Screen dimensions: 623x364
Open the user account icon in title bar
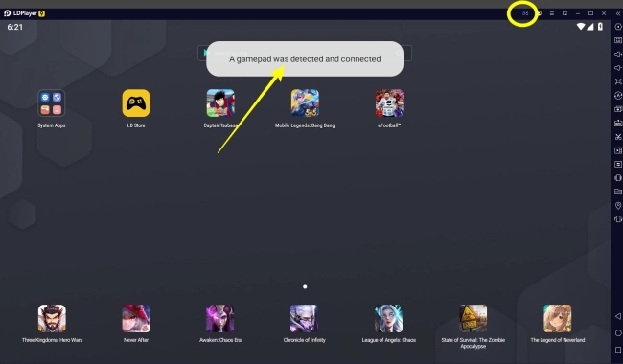coord(540,13)
